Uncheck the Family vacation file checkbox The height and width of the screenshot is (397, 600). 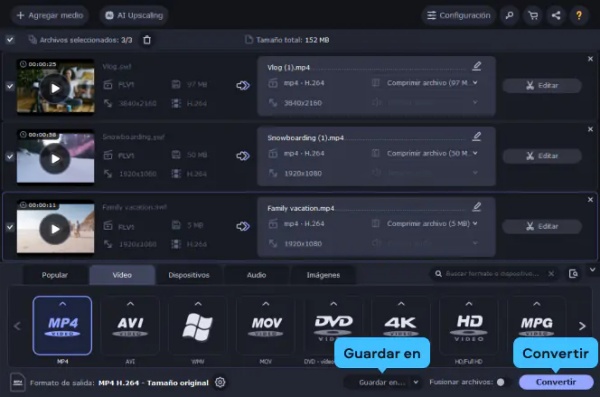10,227
